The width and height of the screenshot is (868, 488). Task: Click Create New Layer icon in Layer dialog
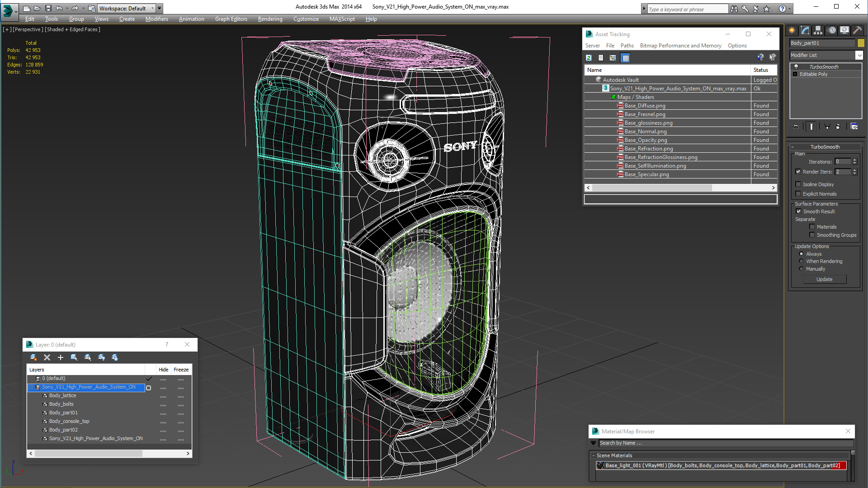[33, 357]
